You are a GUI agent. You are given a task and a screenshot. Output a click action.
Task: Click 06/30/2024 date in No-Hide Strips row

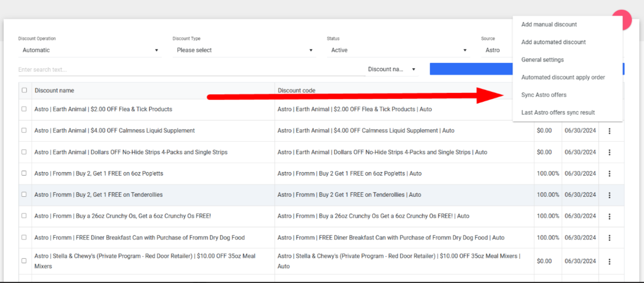tap(580, 152)
